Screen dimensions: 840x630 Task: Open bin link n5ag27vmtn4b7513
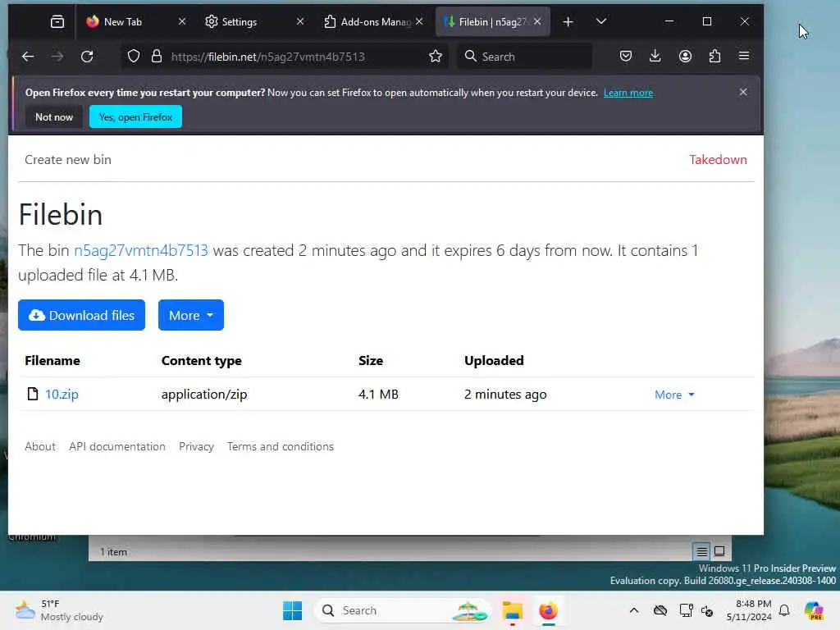pyautogui.click(x=141, y=250)
